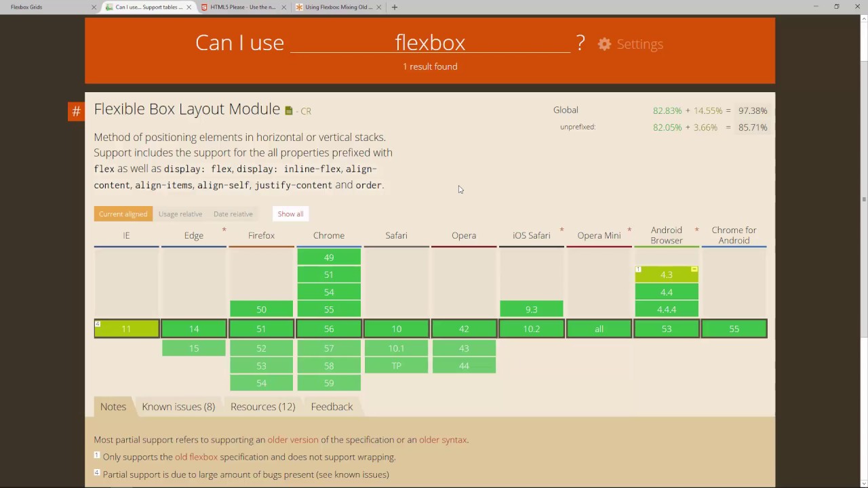Click the iOS Safari 9.3 cell
868x488 pixels.
(532, 309)
